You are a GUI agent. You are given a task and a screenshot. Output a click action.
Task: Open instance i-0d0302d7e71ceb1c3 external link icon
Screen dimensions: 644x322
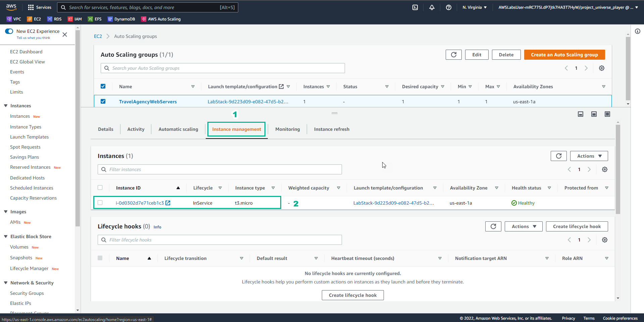pyautogui.click(x=168, y=203)
